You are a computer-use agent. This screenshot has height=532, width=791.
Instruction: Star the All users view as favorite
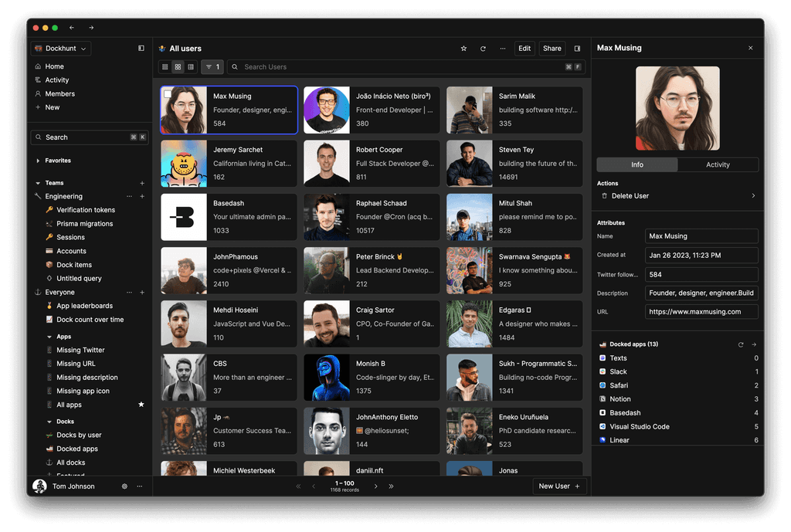click(x=463, y=48)
